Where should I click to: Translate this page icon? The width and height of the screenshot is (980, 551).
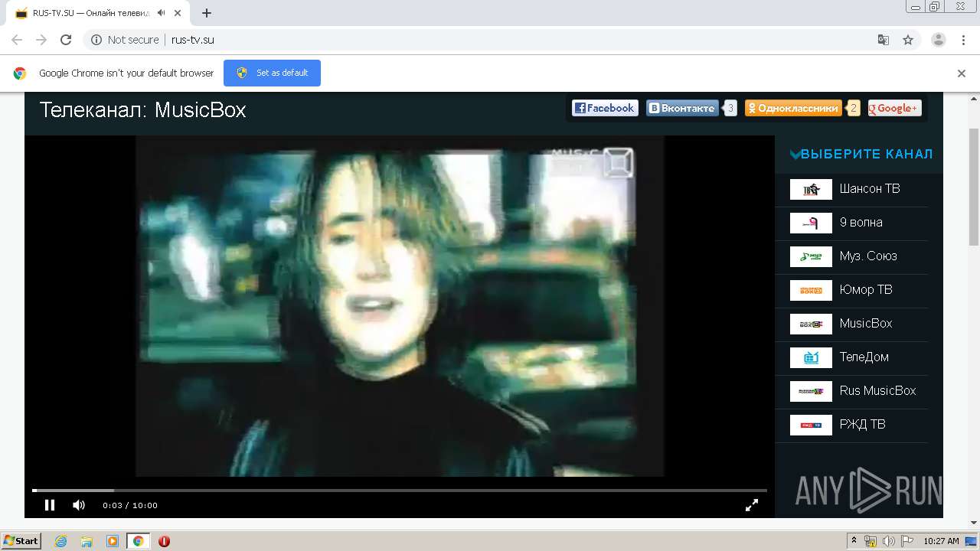883,40
